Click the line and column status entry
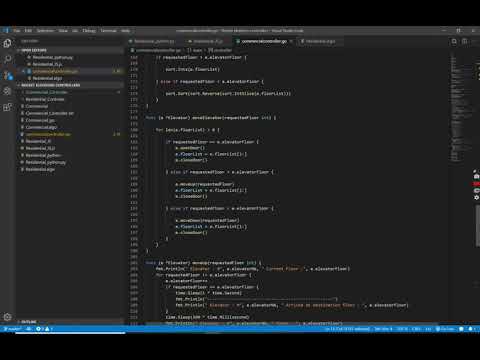Image resolution: width=480 pixels, height=360 pixels. [x=347, y=329]
